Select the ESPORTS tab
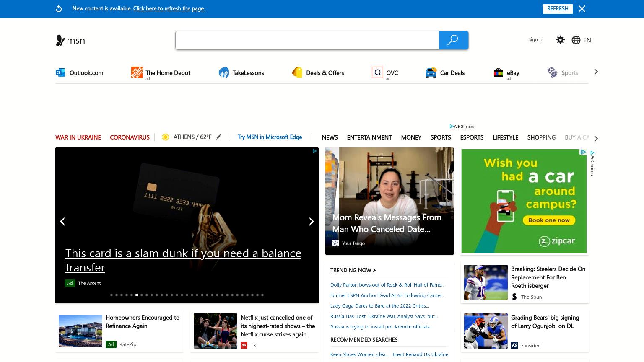This screenshot has height=362, width=644. click(472, 137)
